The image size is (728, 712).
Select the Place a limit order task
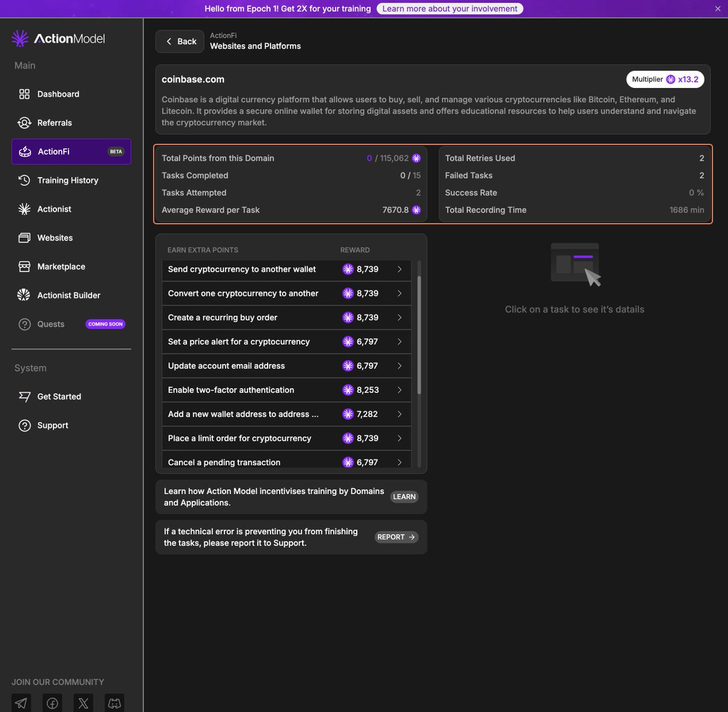[286, 438]
